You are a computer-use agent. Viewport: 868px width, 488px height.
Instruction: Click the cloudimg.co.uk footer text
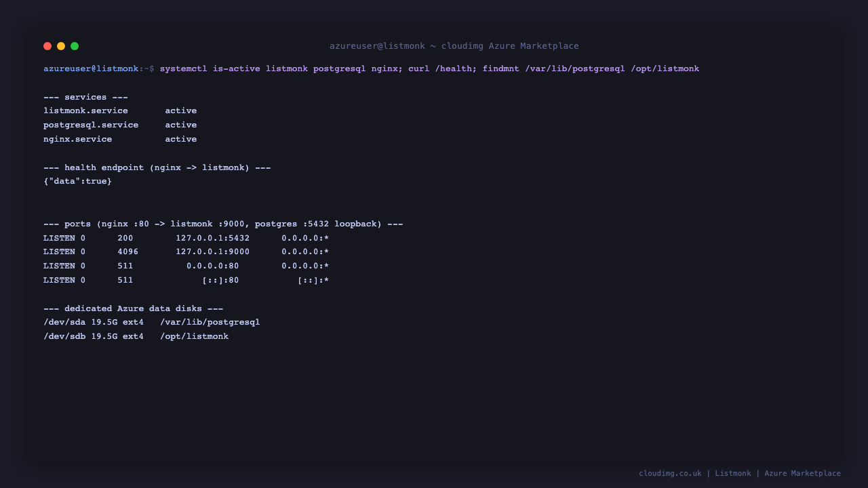[x=670, y=474]
